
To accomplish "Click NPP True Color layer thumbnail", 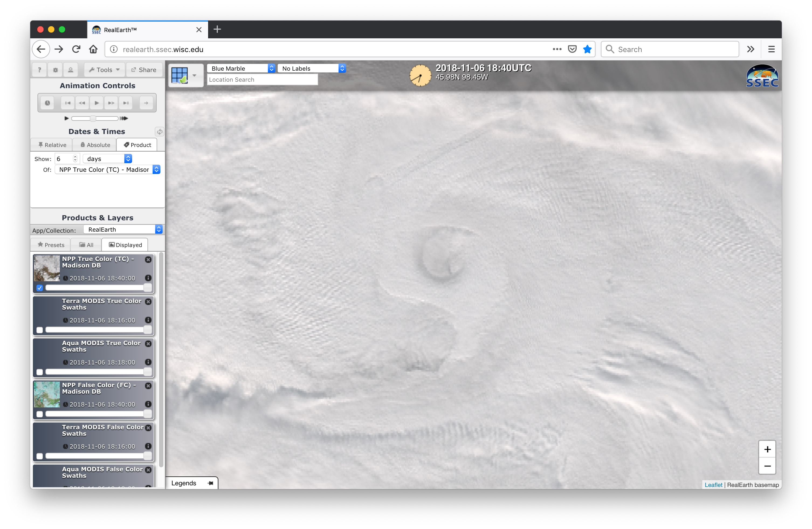I will [x=47, y=269].
